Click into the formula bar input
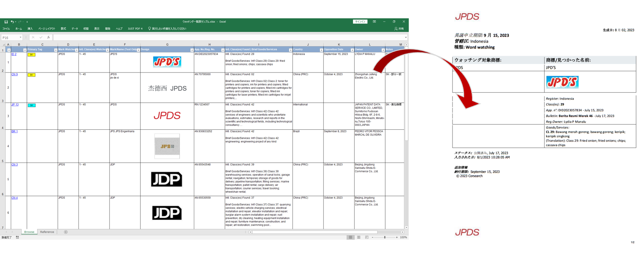This screenshot has height=258, width=644. (x=228, y=37)
